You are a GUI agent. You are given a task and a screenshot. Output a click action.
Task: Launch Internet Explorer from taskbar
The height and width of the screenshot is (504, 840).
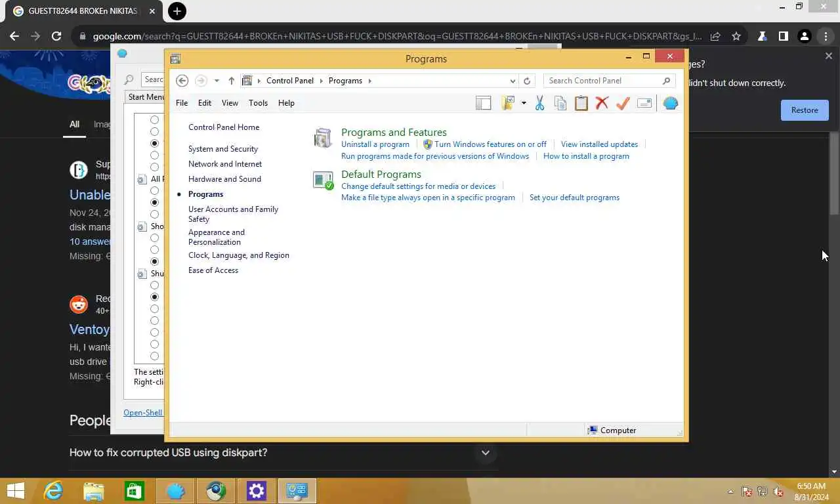(53, 491)
